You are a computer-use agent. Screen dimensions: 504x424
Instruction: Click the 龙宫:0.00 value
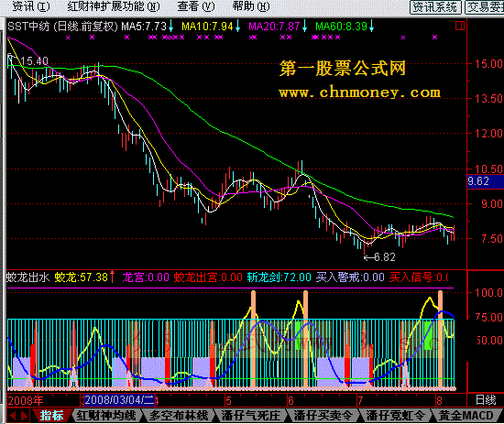tap(146, 277)
